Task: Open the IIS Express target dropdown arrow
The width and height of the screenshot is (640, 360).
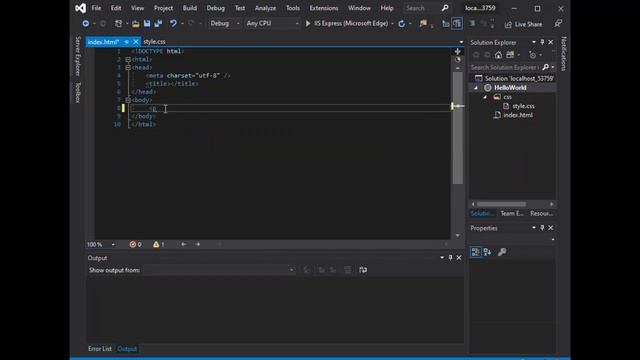Action: 392,24
